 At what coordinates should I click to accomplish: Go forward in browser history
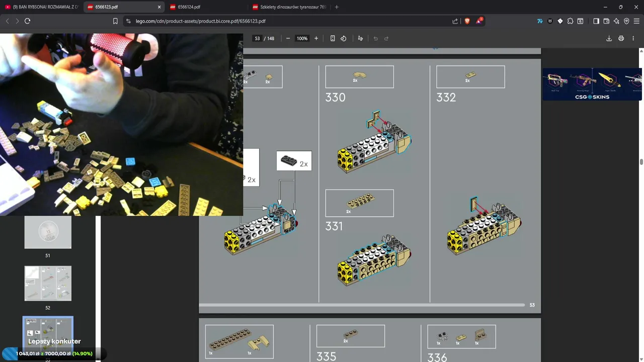(17, 21)
